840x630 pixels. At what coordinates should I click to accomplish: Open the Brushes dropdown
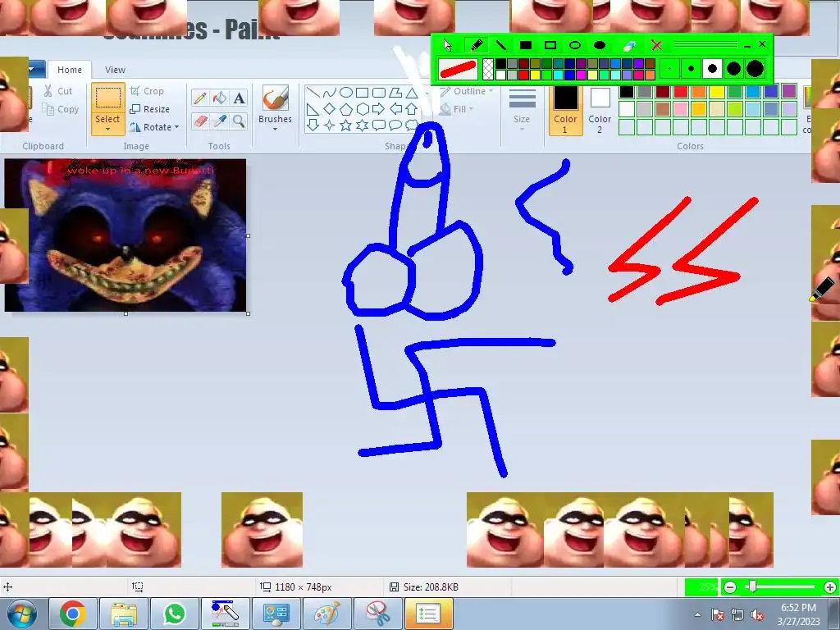point(275,129)
